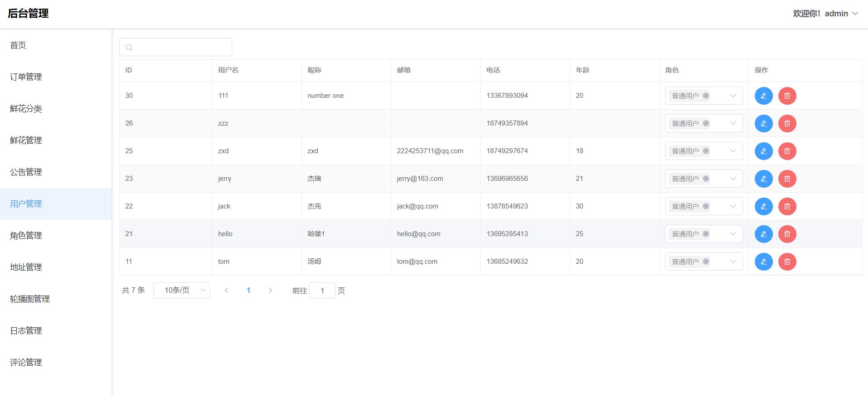Open 订单管理 in the sidebar
Screen dimensions: 868x397
point(56,77)
